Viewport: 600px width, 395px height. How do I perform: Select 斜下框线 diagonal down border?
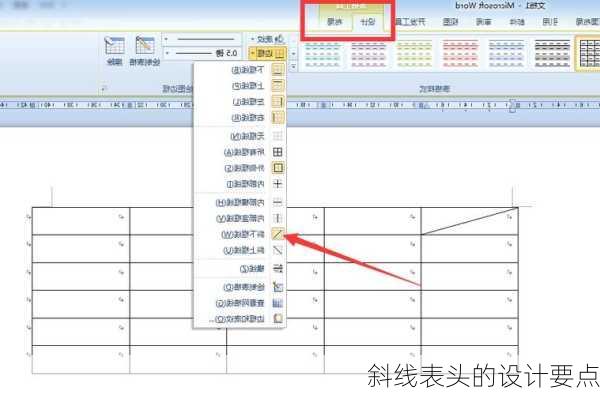(240, 234)
